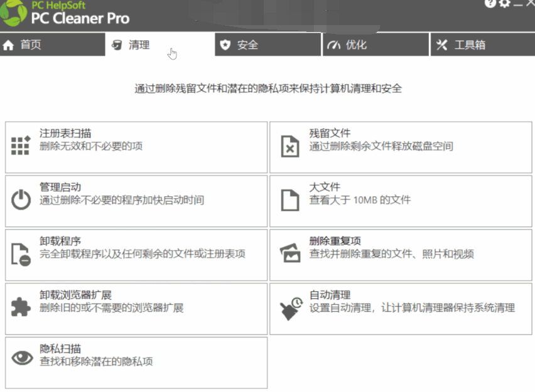Click description 通过删除不必要的程序加快启动时间

[x=122, y=199]
